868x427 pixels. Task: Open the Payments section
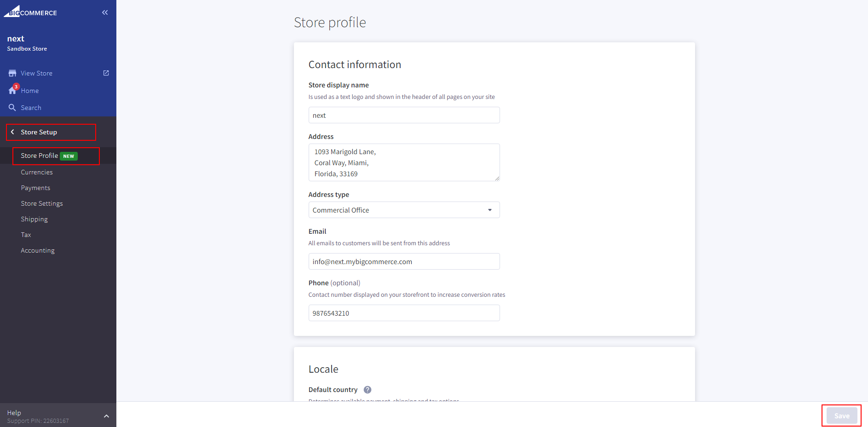point(35,188)
